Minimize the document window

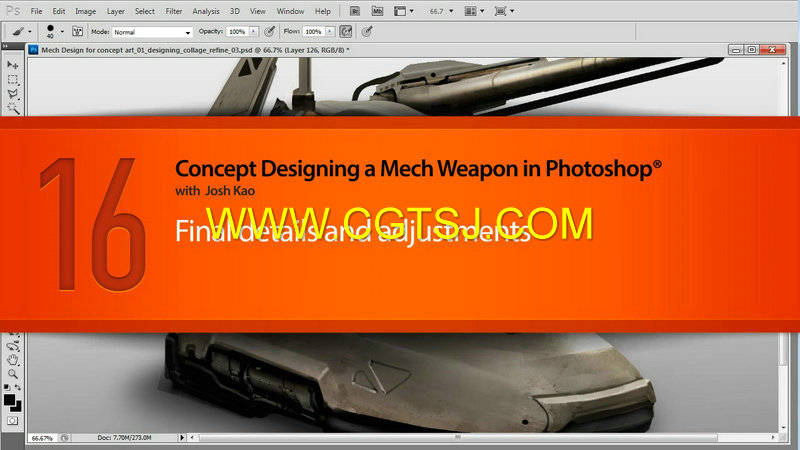pyautogui.click(x=736, y=50)
